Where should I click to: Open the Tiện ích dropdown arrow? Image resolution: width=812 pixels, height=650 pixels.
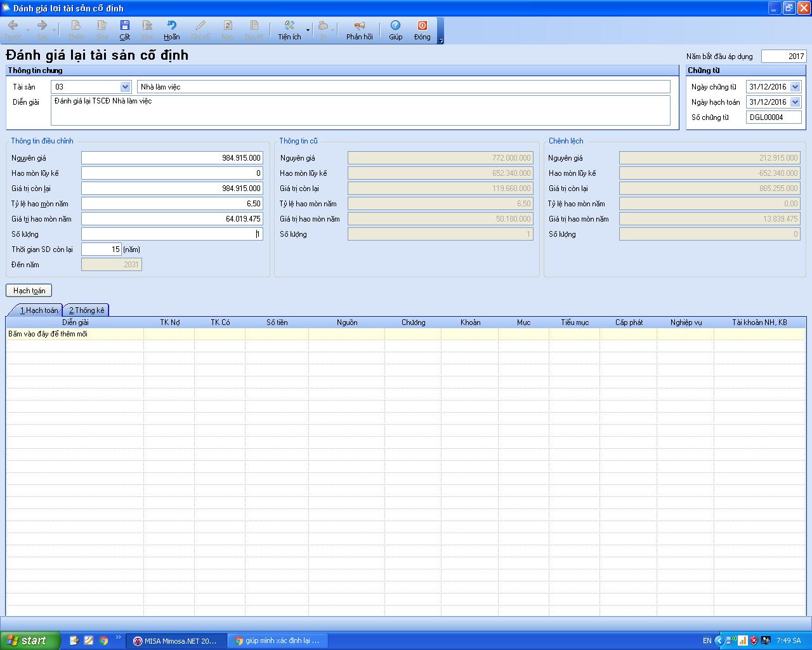[x=308, y=30]
